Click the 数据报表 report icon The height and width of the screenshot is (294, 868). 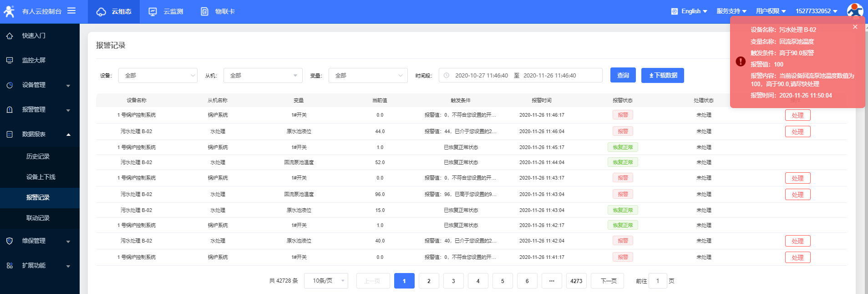[x=10, y=134]
